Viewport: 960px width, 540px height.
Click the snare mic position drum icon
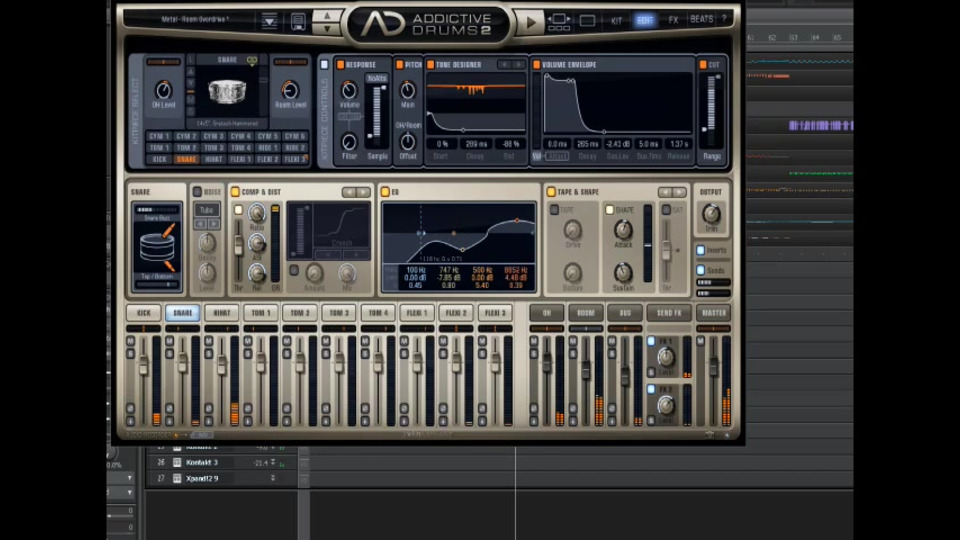click(157, 246)
